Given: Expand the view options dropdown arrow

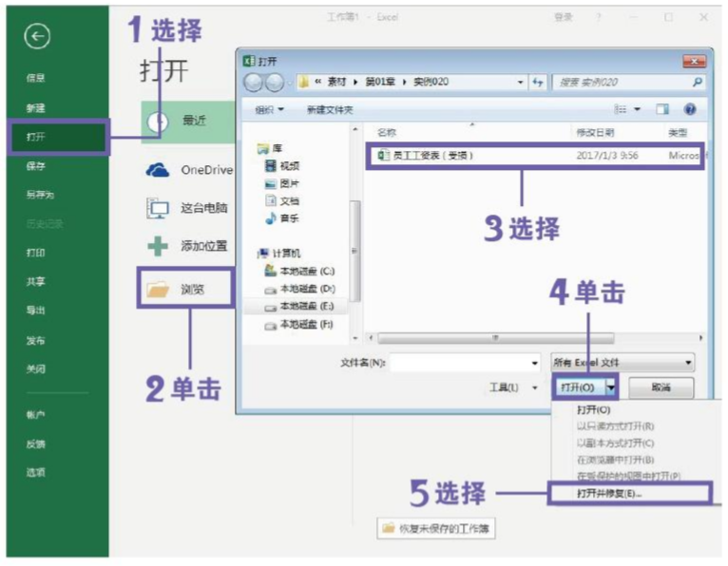Looking at the screenshot, I should click(x=638, y=109).
